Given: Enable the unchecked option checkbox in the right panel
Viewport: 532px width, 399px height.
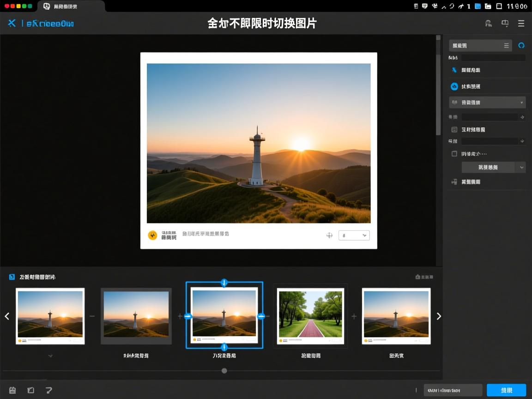Looking at the screenshot, I should click(453, 152).
